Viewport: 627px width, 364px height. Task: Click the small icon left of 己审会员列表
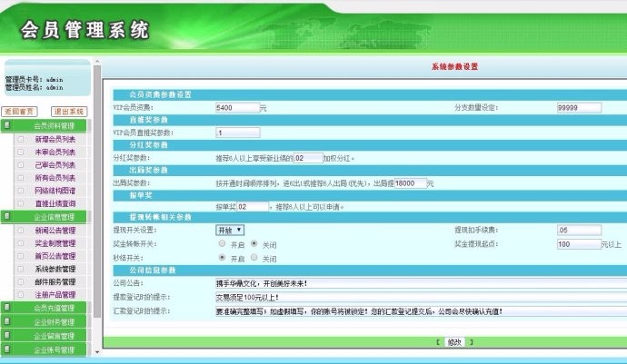pyautogui.click(x=20, y=164)
